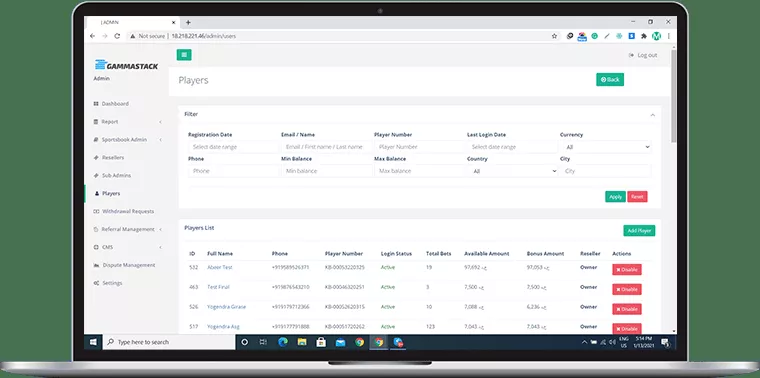Click the GammaStack logo
The width and height of the screenshot is (760, 378).
(127, 65)
